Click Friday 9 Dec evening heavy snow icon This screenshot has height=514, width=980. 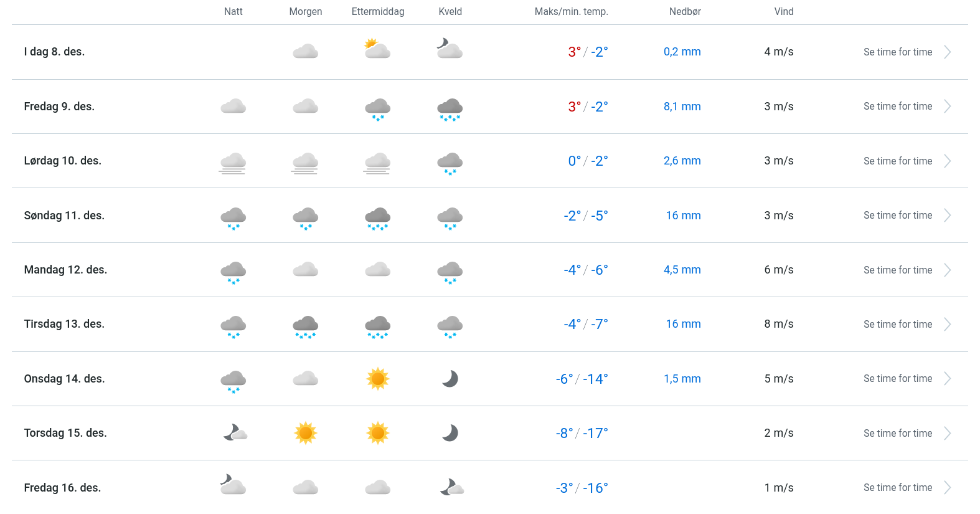point(450,109)
